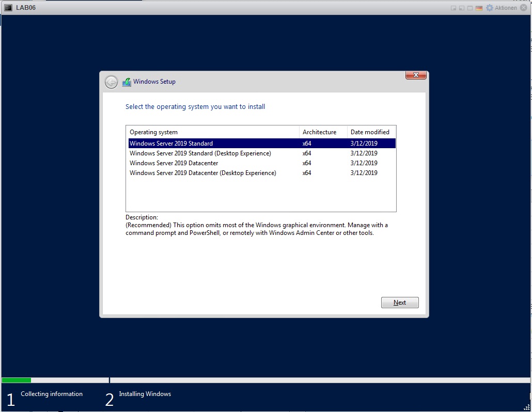532x412 pixels.
Task: Close the LAB06 console session
Action: tap(524, 8)
